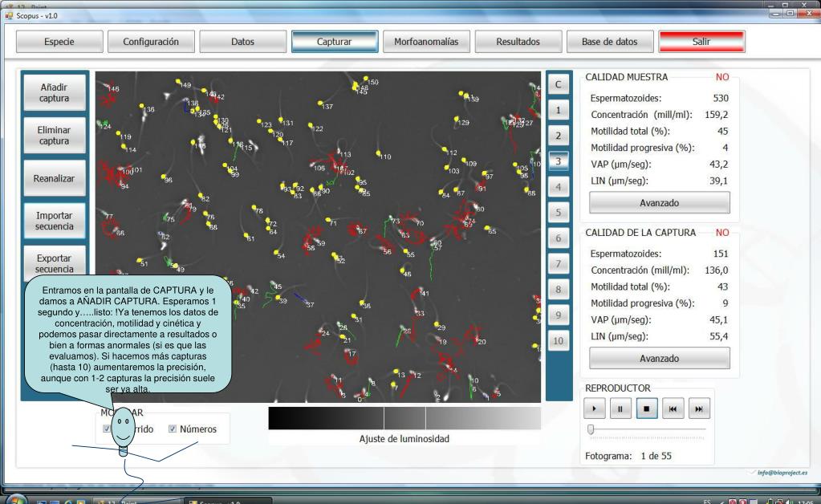Pause the sequence playback
The width and height of the screenshot is (821, 504).
coord(620,408)
